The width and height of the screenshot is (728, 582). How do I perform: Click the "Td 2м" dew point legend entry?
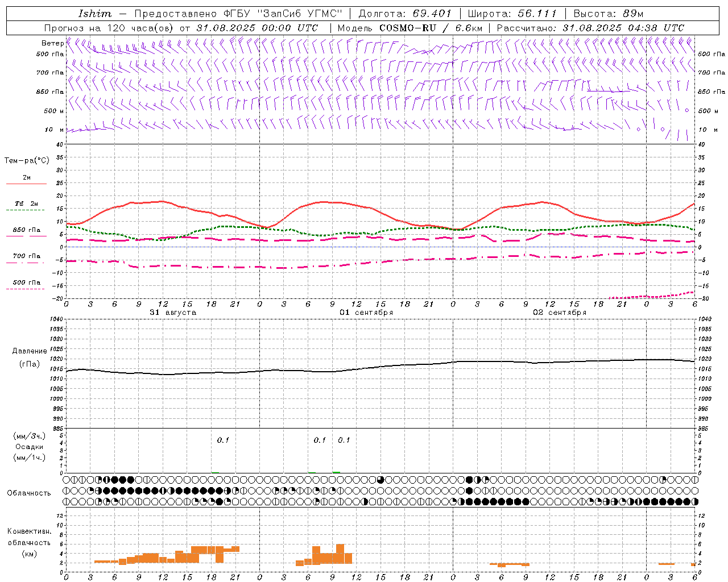click(x=27, y=203)
